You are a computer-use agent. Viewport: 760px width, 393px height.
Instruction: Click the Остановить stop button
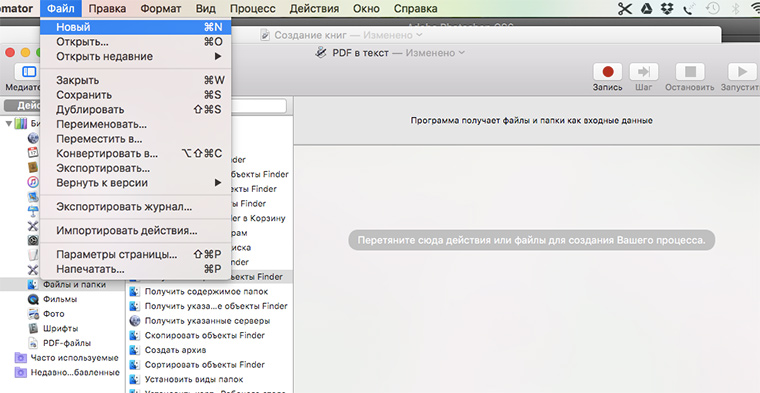point(690,72)
